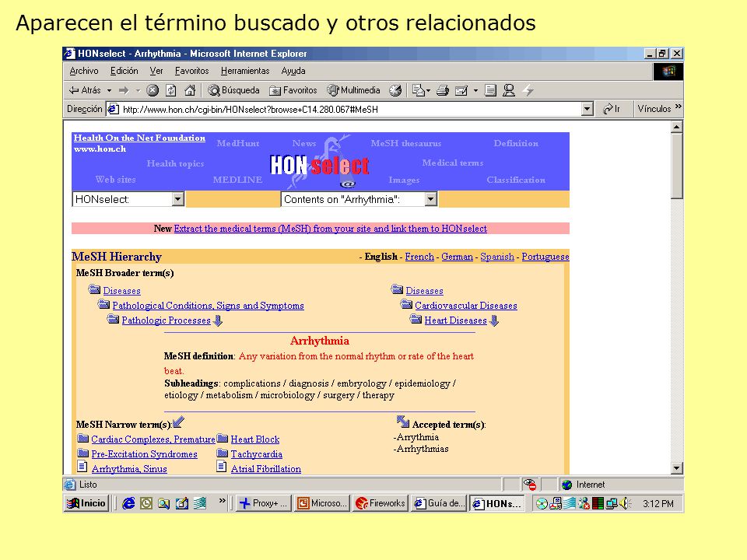Image resolution: width=747 pixels, height=560 pixels.
Task: Open Cardiac Complexes, Premature link
Action: click(x=153, y=439)
